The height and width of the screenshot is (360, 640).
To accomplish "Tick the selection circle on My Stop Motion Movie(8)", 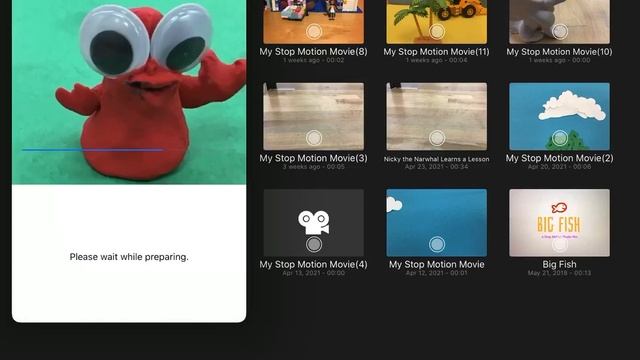I will 314,31.
